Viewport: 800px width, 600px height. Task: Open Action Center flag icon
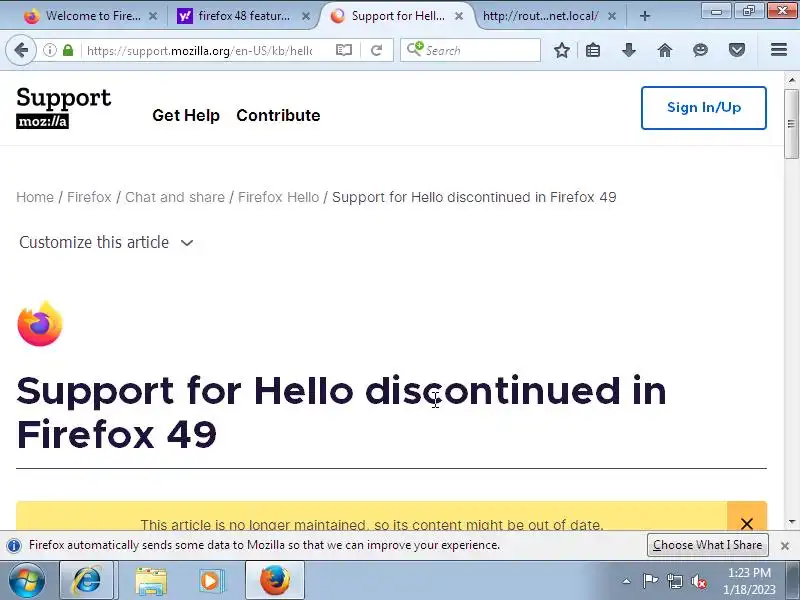[650, 581]
